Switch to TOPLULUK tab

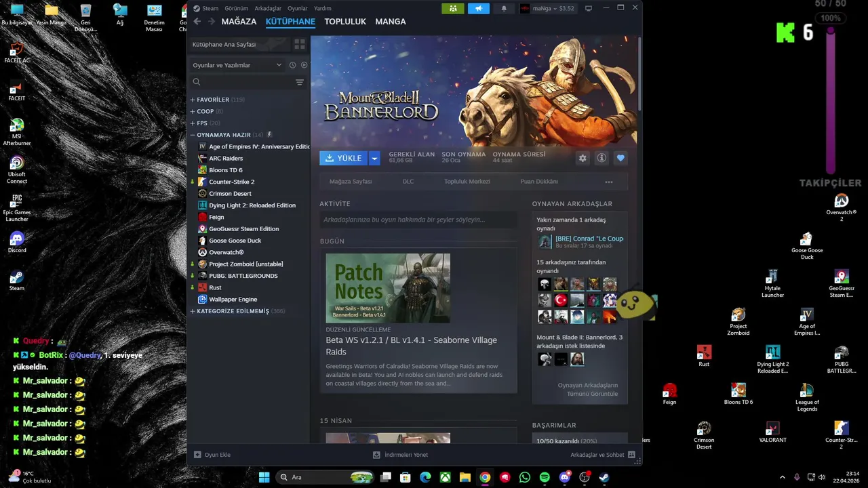click(x=345, y=22)
